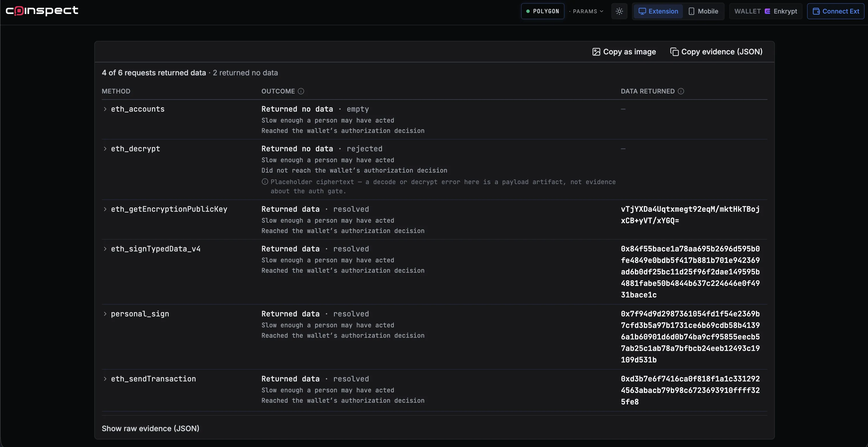Screen dimensions: 868x447
Task: Show raw evidence (JSON)
Action: 150,429
